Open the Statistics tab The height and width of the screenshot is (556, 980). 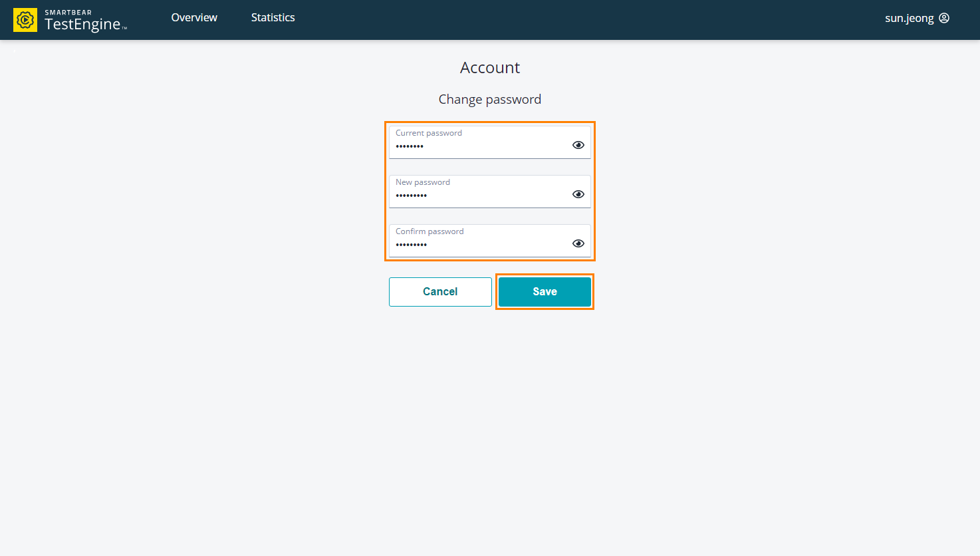pos(273,17)
